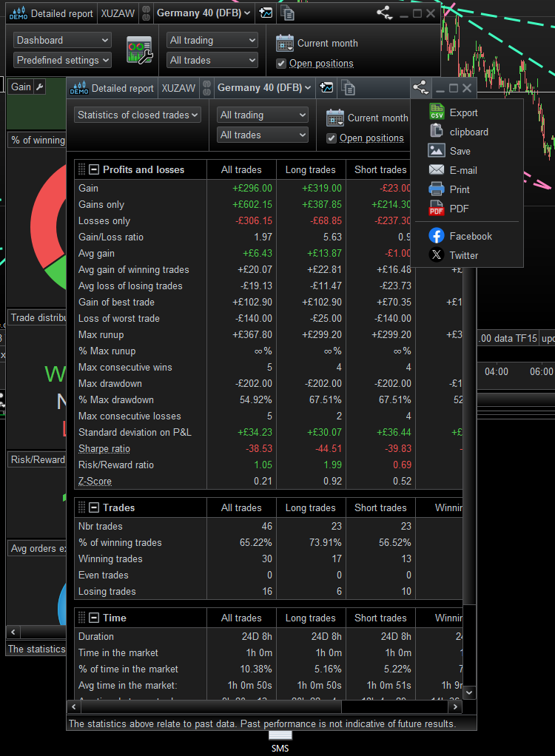
Task: Click DEMO logo icon in front window
Action: [79, 88]
